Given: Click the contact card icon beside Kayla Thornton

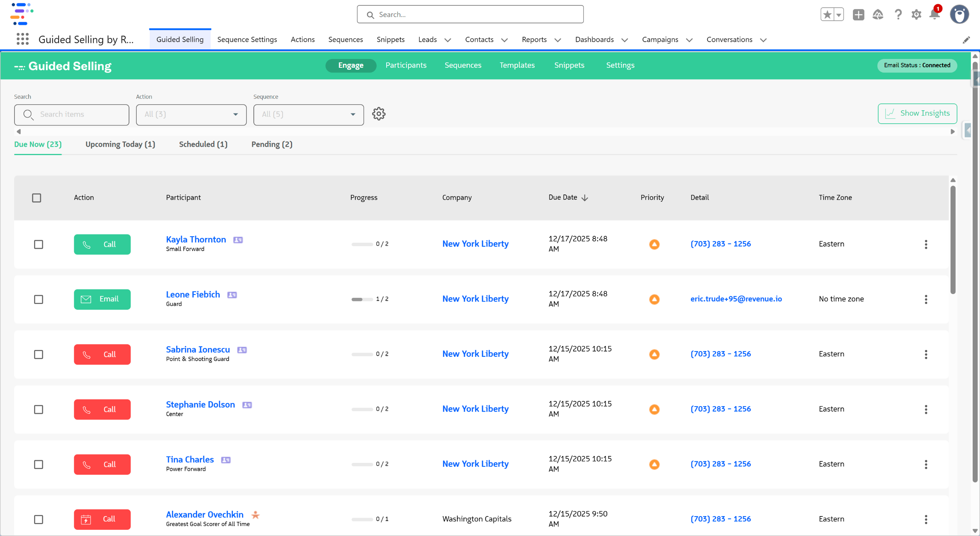Looking at the screenshot, I should (x=238, y=240).
